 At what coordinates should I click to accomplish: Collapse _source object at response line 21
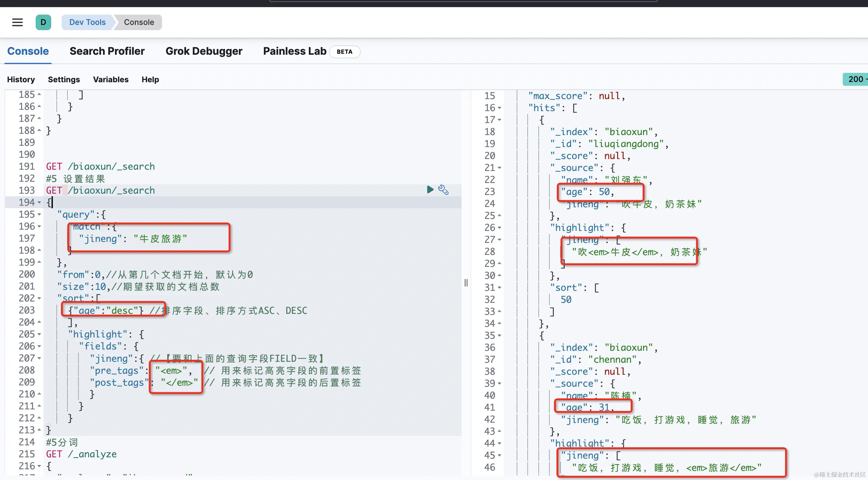click(x=499, y=168)
